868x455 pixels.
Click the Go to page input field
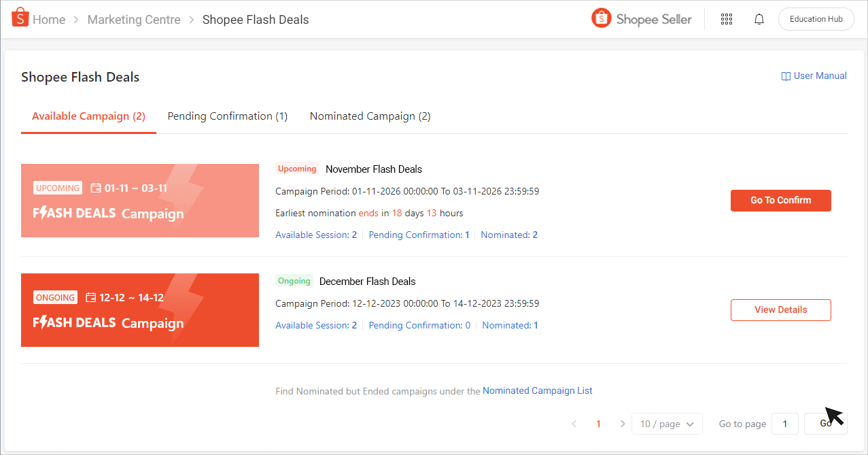coord(784,423)
